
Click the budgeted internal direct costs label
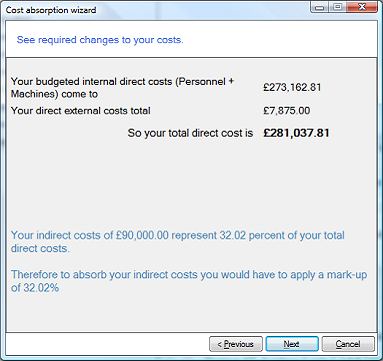tap(122, 88)
